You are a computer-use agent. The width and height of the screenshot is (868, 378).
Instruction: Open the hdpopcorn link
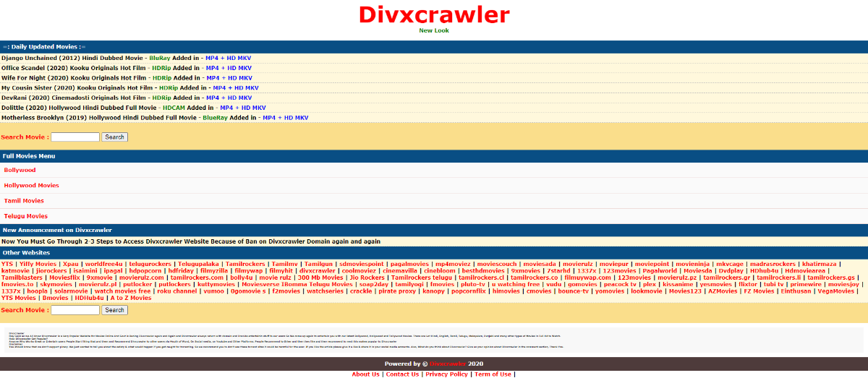point(145,271)
